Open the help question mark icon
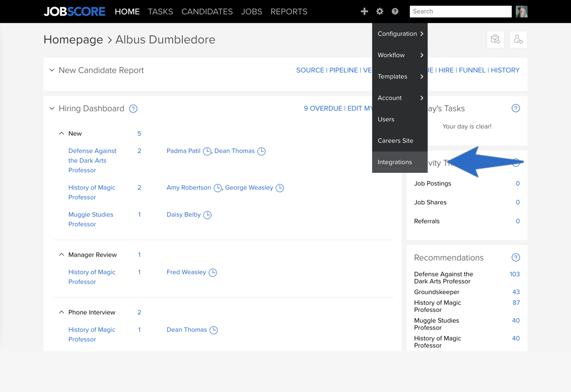Screen dimensions: 571x392 395,11
